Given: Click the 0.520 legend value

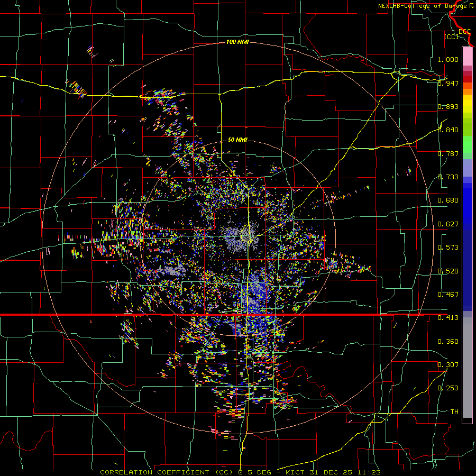Looking at the screenshot, I should pyautogui.click(x=448, y=271).
